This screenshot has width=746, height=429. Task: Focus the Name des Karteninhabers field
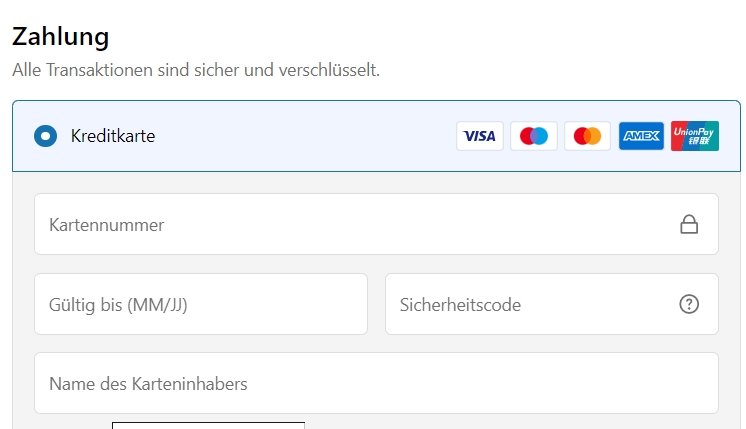(376, 383)
